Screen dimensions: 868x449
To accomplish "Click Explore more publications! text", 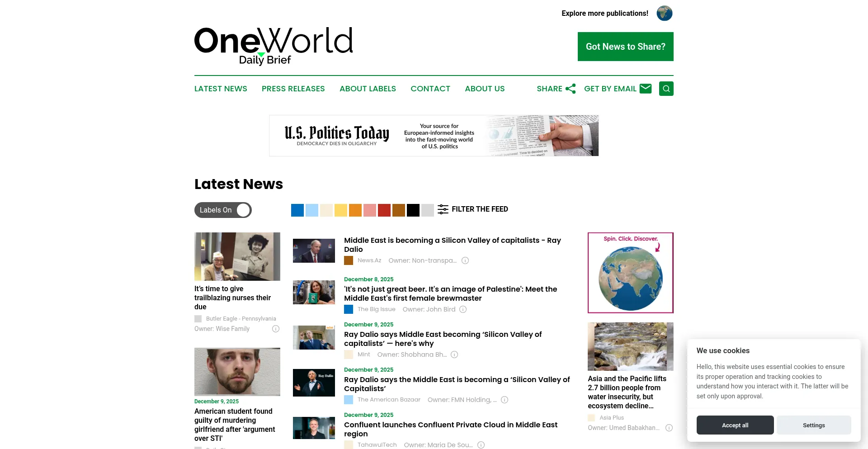I will pyautogui.click(x=605, y=13).
